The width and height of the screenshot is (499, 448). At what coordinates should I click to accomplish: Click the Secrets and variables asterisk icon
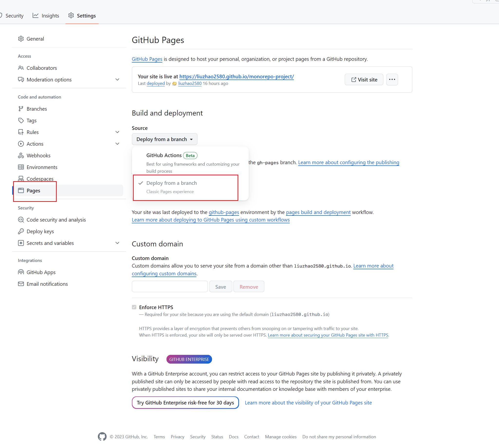pos(21,243)
